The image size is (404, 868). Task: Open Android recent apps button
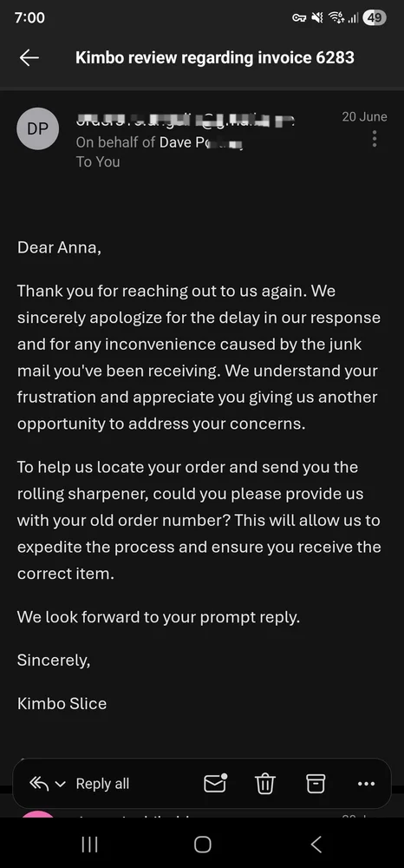point(89,845)
